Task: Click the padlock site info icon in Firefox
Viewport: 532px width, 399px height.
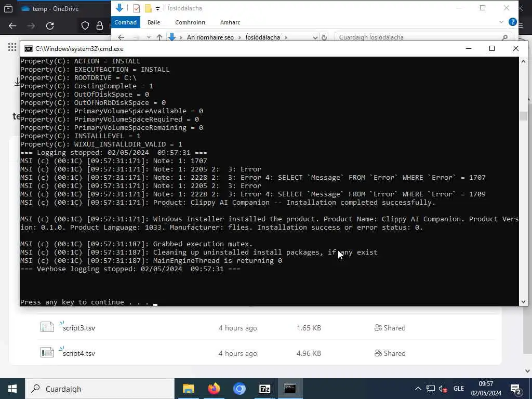Action: tap(100, 26)
